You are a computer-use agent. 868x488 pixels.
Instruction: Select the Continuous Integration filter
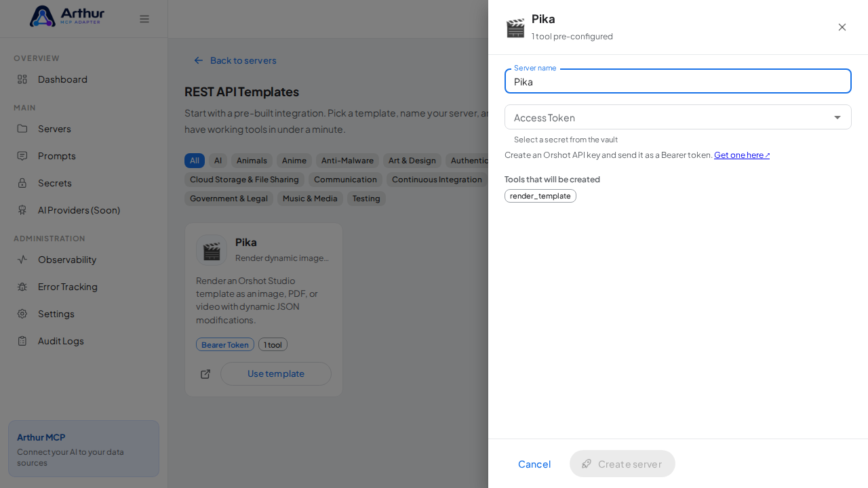point(437,180)
